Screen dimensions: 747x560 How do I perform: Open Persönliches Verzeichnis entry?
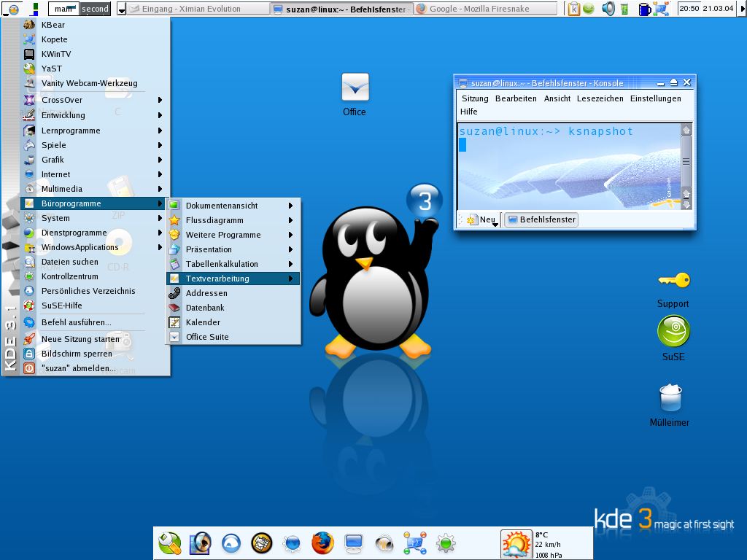pos(96,291)
